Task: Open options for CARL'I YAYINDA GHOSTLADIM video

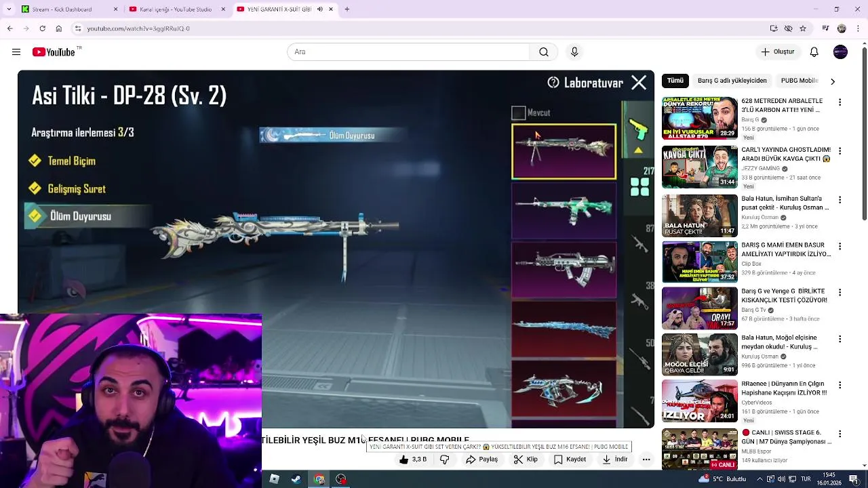Action: tap(840, 151)
